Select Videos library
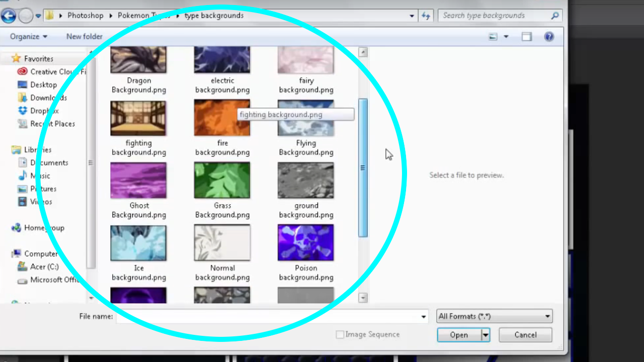The height and width of the screenshot is (362, 644). (35, 202)
